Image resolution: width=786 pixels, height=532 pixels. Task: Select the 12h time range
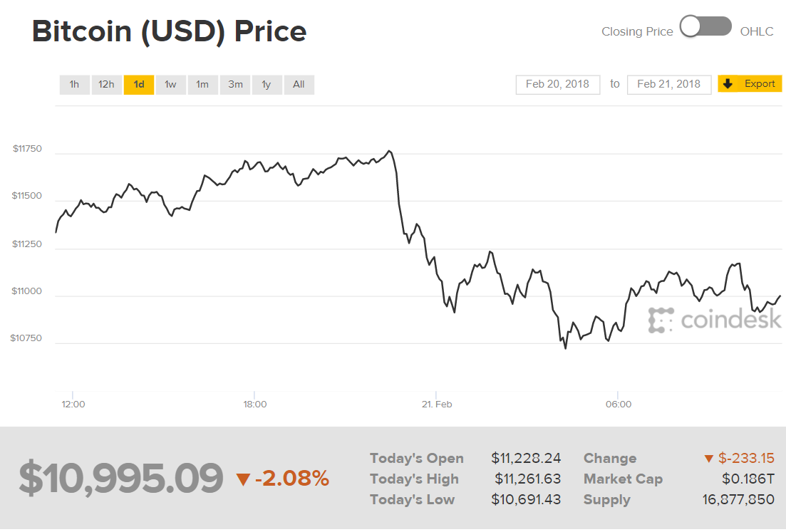(106, 84)
